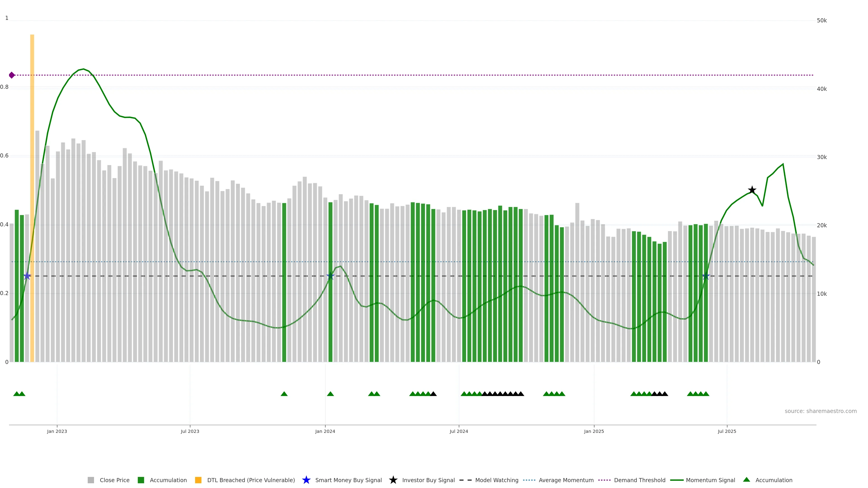Click the blue star marker before July 2025

(705, 276)
